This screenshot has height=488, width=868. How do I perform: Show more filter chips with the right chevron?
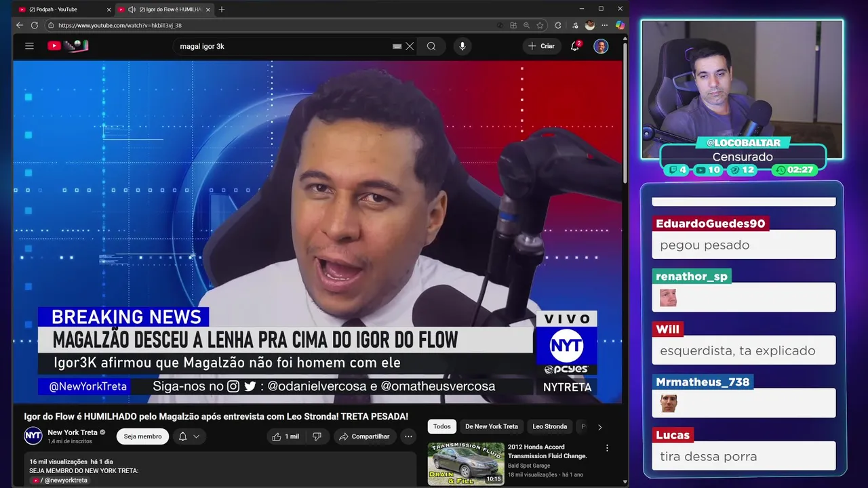coord(599,427)
